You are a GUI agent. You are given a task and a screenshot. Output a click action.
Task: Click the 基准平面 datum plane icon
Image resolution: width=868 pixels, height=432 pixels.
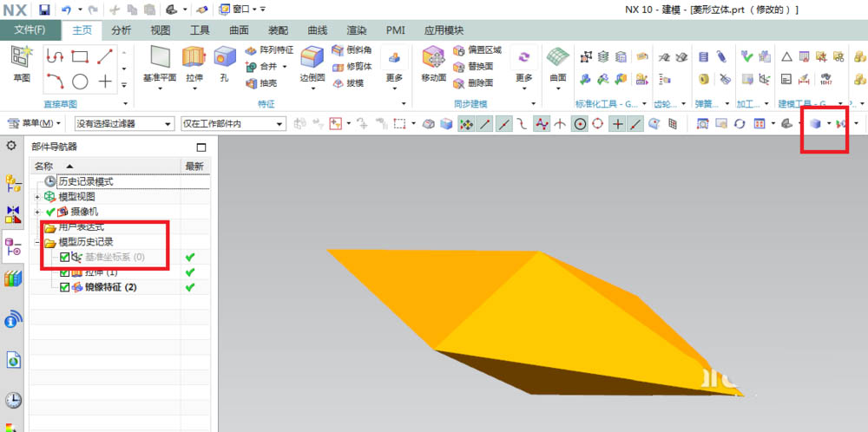[160, 56]
